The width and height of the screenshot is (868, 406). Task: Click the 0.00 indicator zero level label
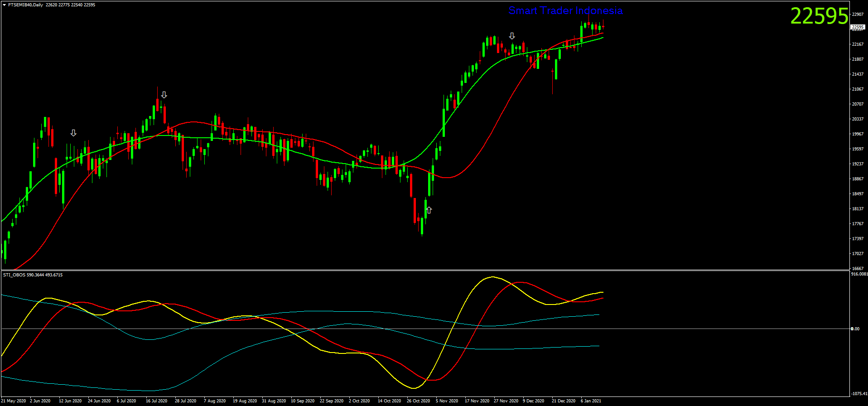click(855, 329)
